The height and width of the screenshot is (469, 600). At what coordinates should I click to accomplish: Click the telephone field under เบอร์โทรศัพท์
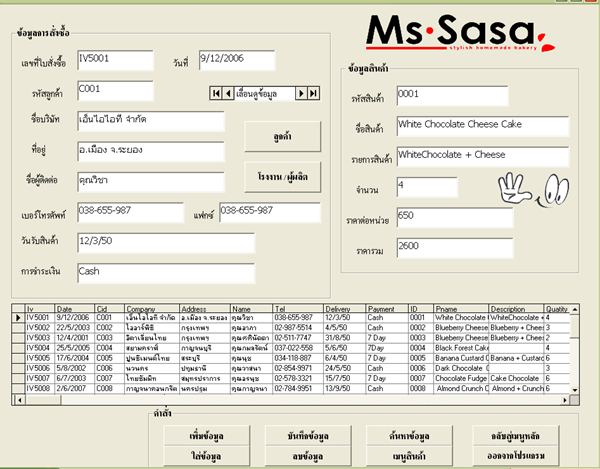pos(130,212)
